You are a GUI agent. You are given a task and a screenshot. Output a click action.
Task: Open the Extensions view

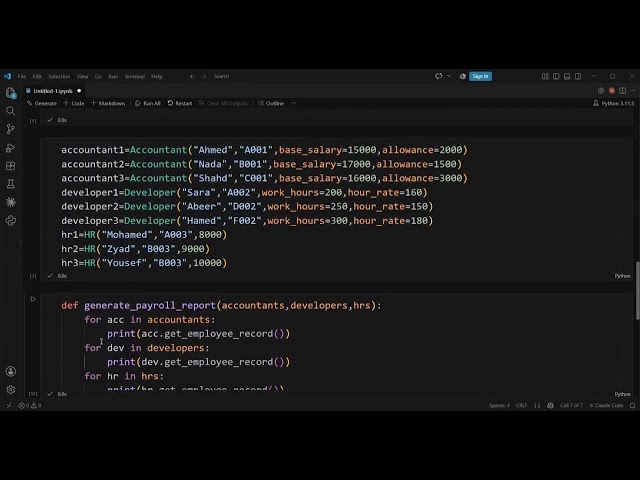coord(11,166)
